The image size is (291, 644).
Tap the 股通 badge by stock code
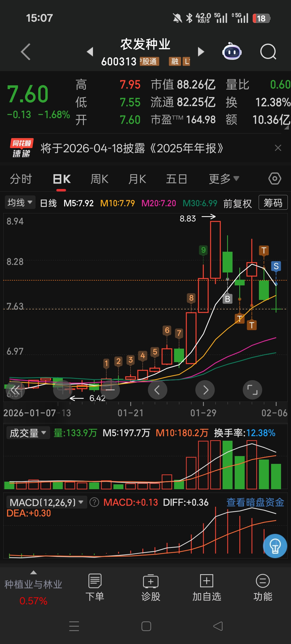(149, 61)
